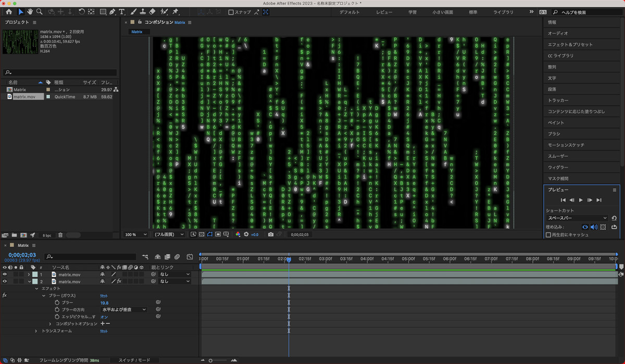
Task: Expand the コンポジットオプション group
Action: pyautogui.click(x=51, y=324)
